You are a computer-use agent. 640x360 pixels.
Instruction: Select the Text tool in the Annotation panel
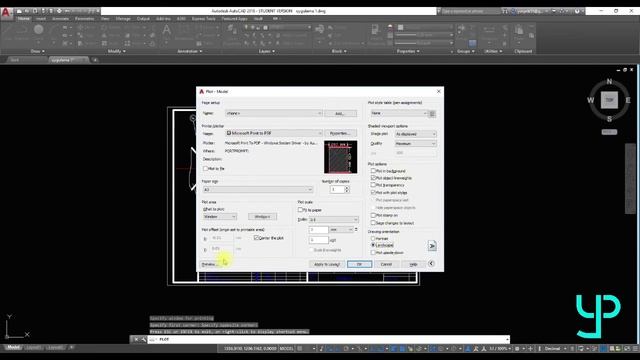[167, 30]
